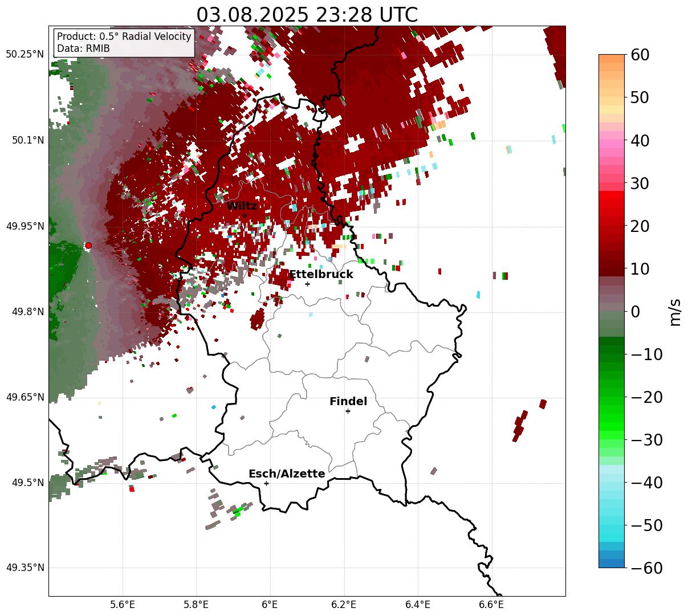Viewport: 688px width, 616px height.
Task: Click the Ettelbruck cross marker
Action: tap(307, 284)
